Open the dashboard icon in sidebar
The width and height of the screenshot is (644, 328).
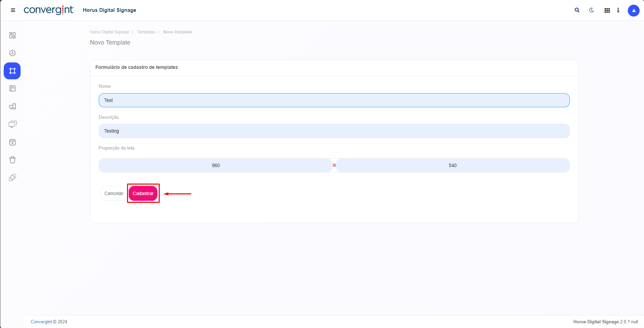[x=12, y=35]
